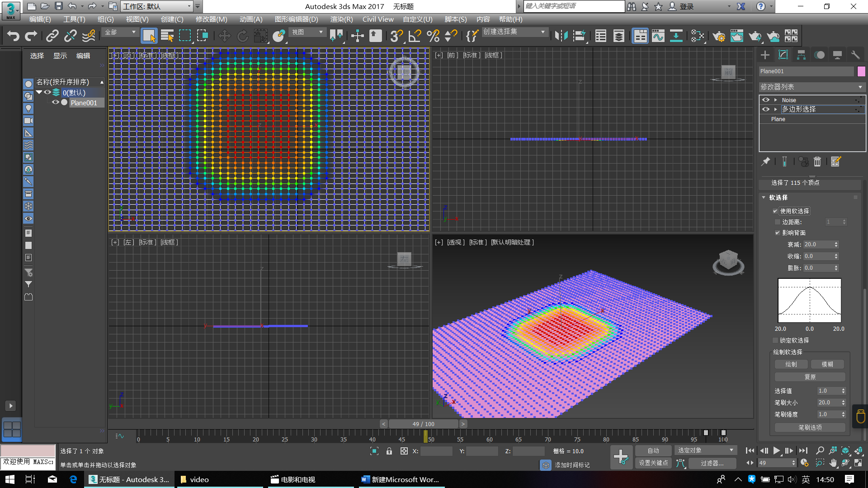Collapse the 0(默认) layer tree

point(39,92)
